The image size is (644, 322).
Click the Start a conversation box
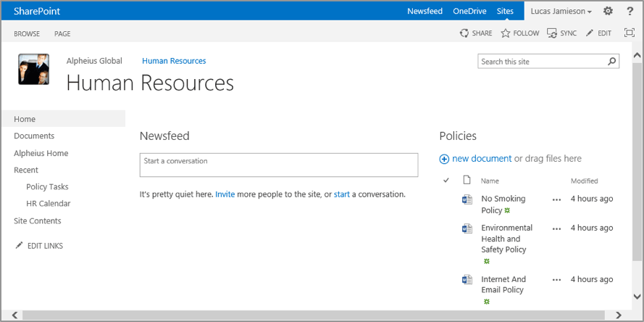[x=278, y=165]
